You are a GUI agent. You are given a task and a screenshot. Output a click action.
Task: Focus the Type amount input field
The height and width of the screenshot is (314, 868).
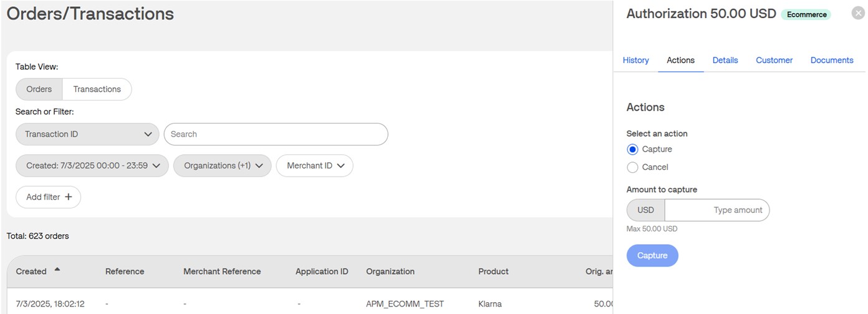tap(717, 210)
